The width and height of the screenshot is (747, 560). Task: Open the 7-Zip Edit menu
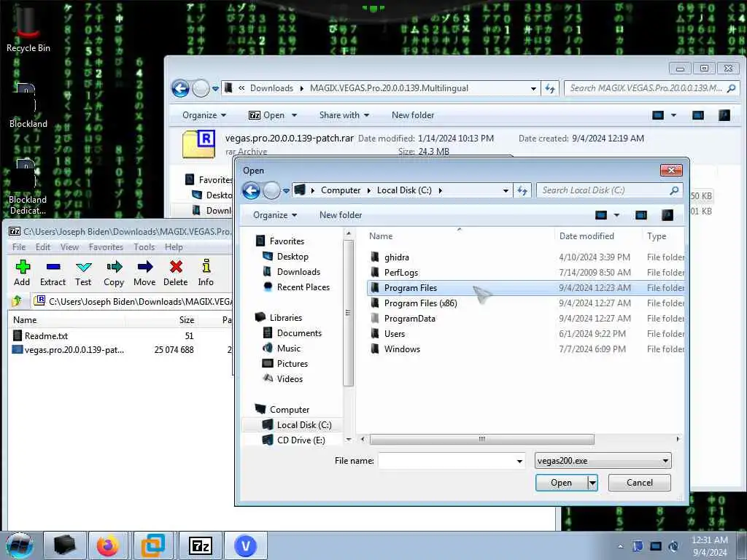click(43, 246)
